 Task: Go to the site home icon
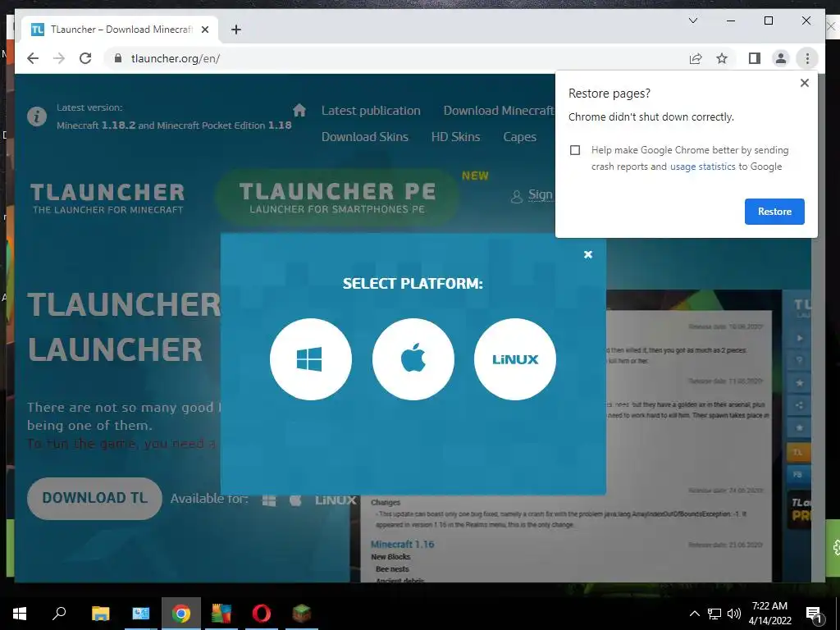coord(299,111)
